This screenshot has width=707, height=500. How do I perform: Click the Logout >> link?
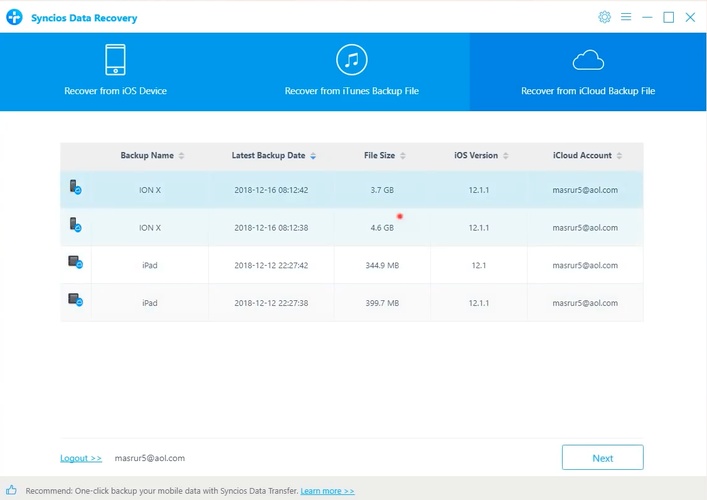[x=81, y=458]
